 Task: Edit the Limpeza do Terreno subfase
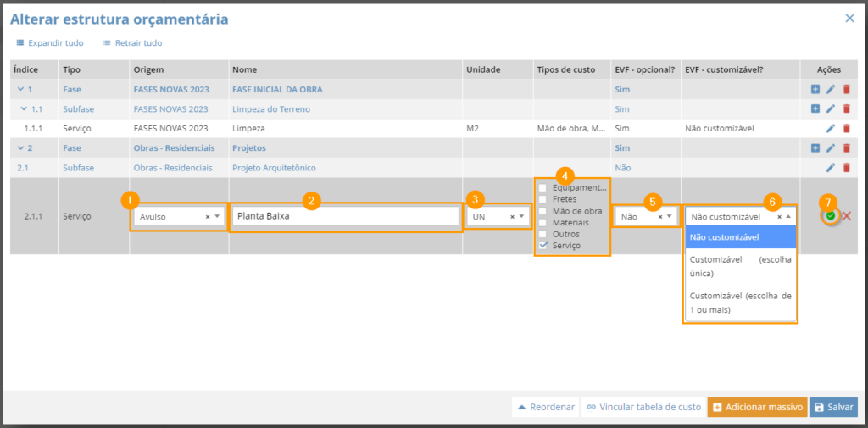(x=831, y=109)
